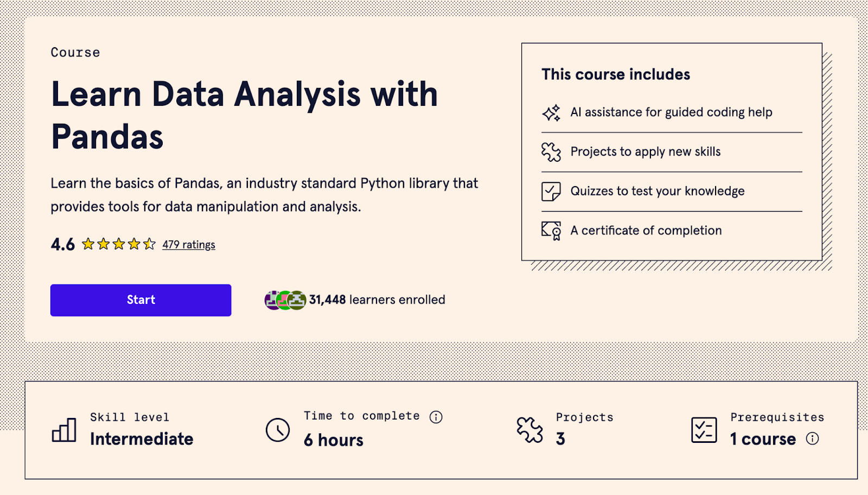Click the projects count 3
The height and width of the screenshot is (495, 868).
[560, 439]
